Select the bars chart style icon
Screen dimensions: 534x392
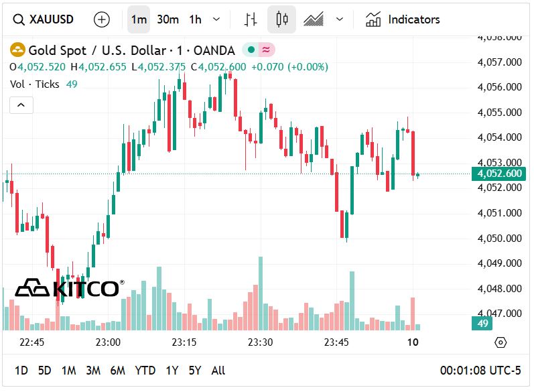click(x=251, y=19)
